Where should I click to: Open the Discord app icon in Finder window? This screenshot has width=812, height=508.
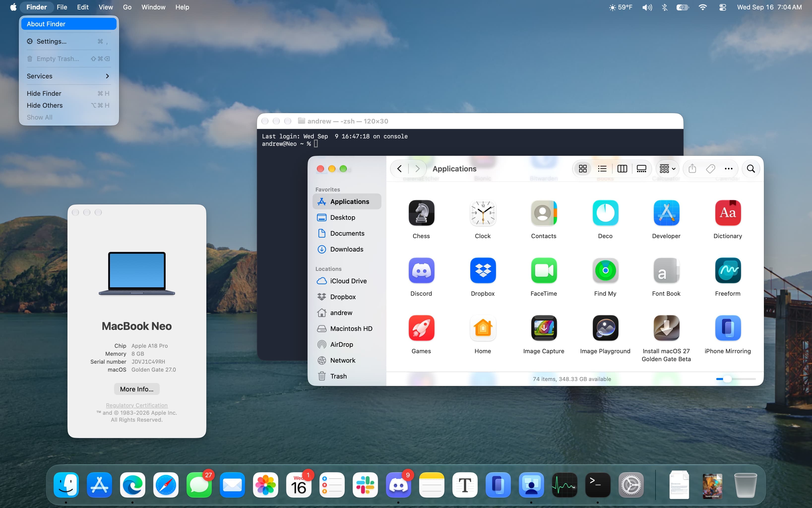click(x=421, y=270)
